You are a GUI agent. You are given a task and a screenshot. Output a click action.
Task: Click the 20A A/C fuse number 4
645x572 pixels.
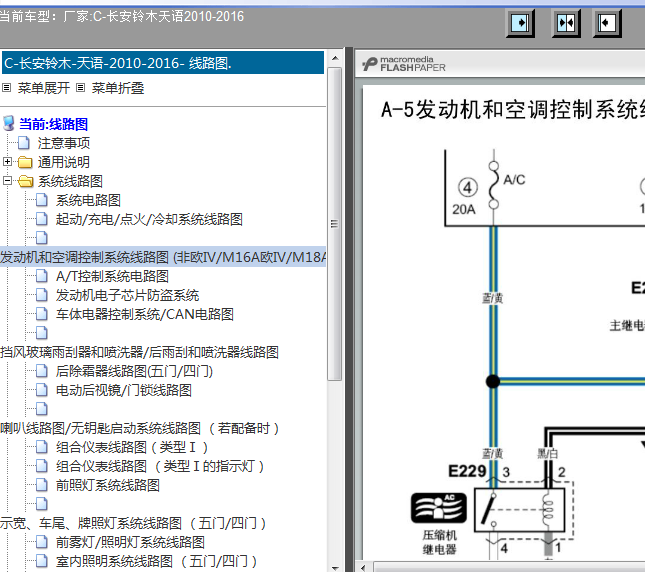pos(468,188)
